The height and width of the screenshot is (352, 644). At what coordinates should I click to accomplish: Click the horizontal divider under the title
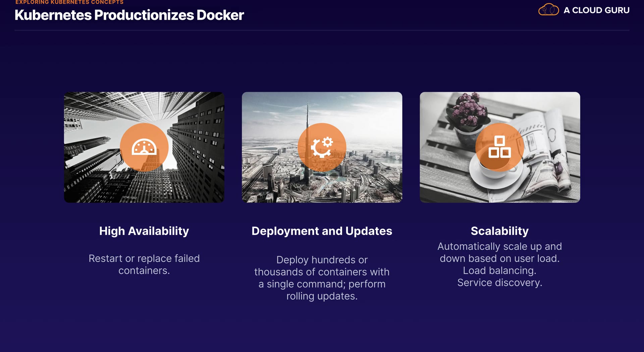(322, 31)
